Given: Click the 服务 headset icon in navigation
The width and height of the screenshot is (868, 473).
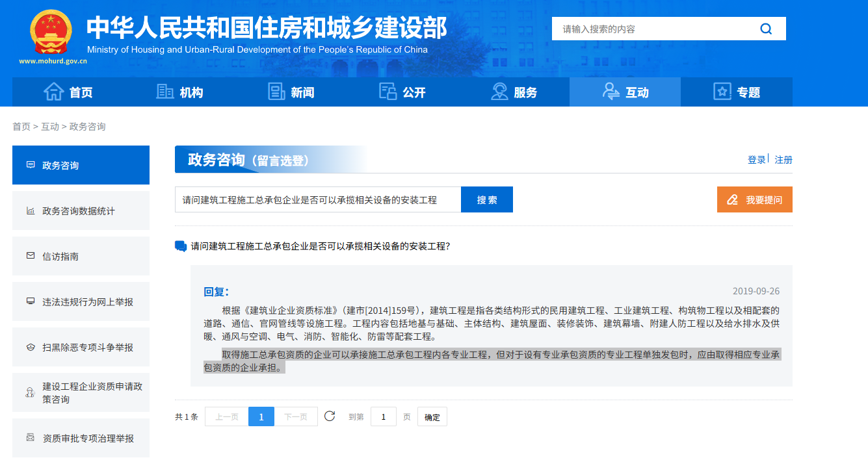Looking at the screenshot, I should point(499,92).
